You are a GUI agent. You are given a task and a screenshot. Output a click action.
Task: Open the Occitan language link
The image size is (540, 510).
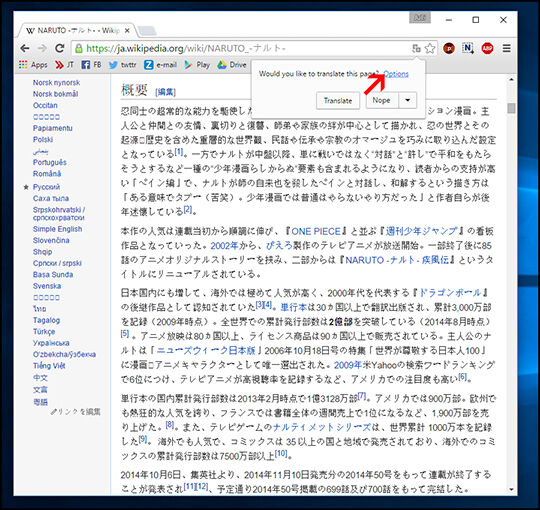click(x=45, y=105)
